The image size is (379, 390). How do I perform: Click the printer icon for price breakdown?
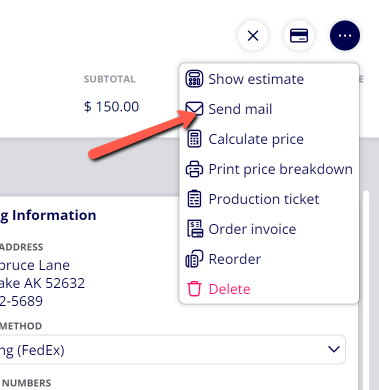(194, 169)
